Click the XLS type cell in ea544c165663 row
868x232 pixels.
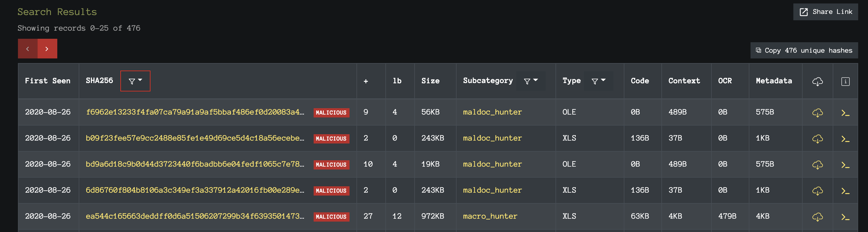569,216
